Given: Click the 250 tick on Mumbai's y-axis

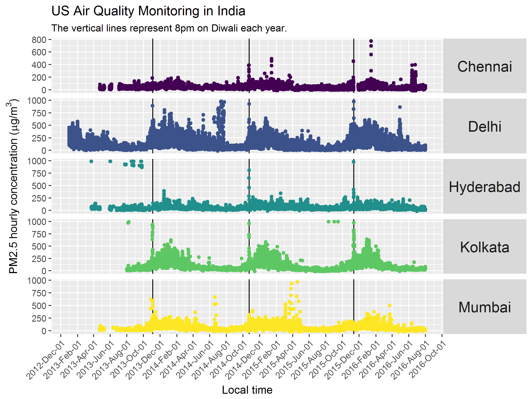Looking at the screenshot, I should click(39, 318).
